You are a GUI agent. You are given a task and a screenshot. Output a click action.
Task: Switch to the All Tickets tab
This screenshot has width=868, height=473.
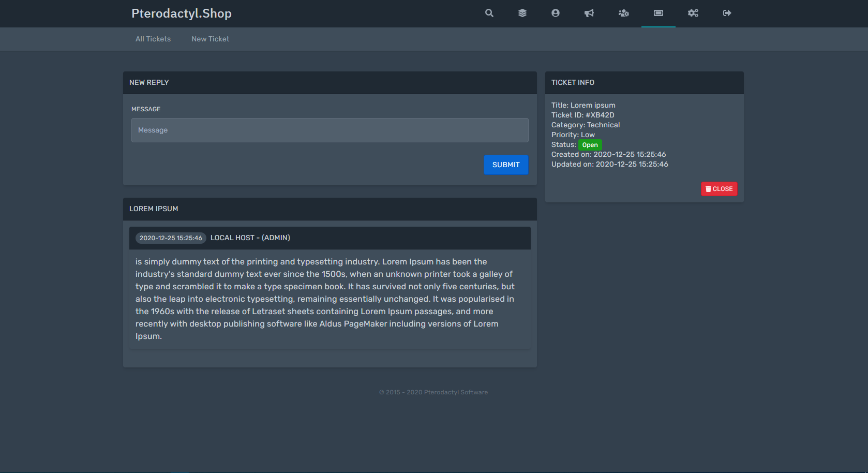[x=153, y=39]
